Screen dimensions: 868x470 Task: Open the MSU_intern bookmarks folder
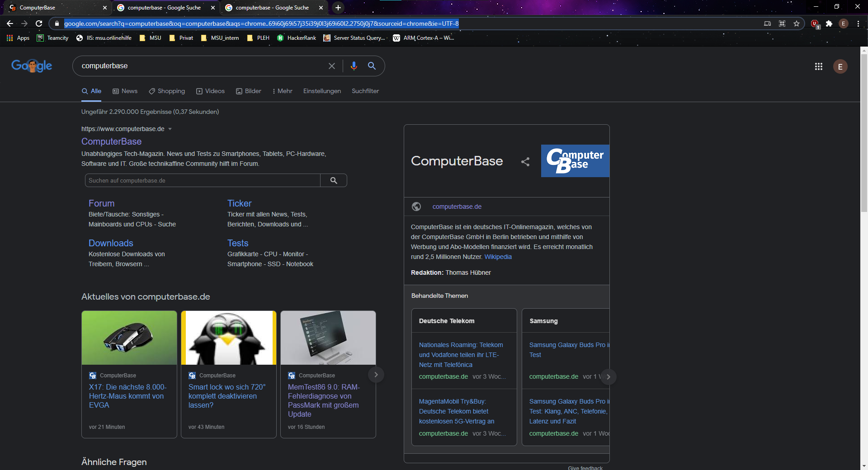point(220,38)
